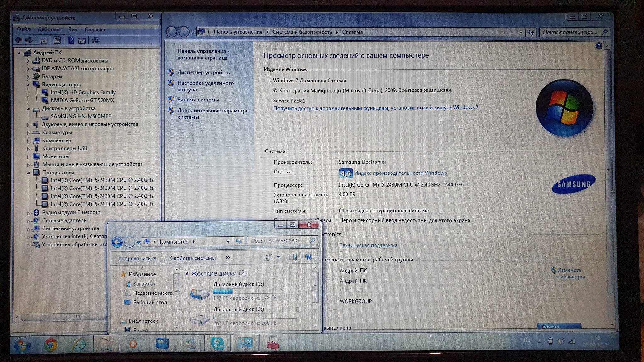Click Windows Media Player taskbar icon
This screenshot has width=644, height=362.
pos(133,344)
